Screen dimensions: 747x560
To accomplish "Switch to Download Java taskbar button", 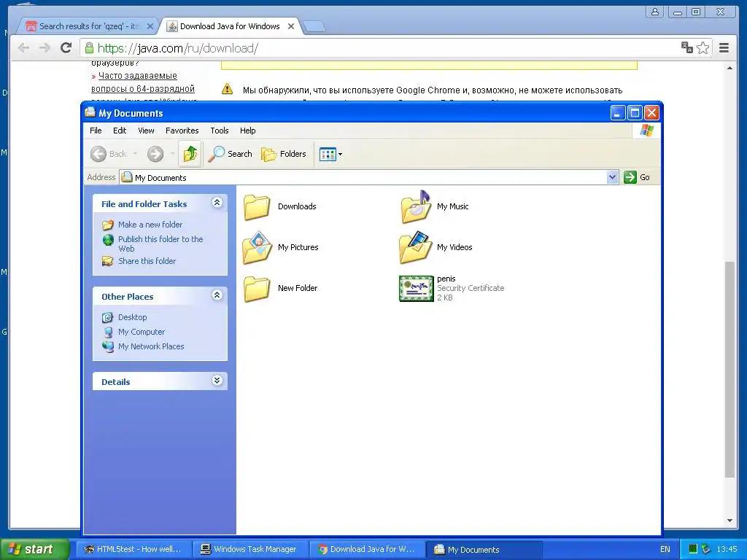I will point(367,550).
